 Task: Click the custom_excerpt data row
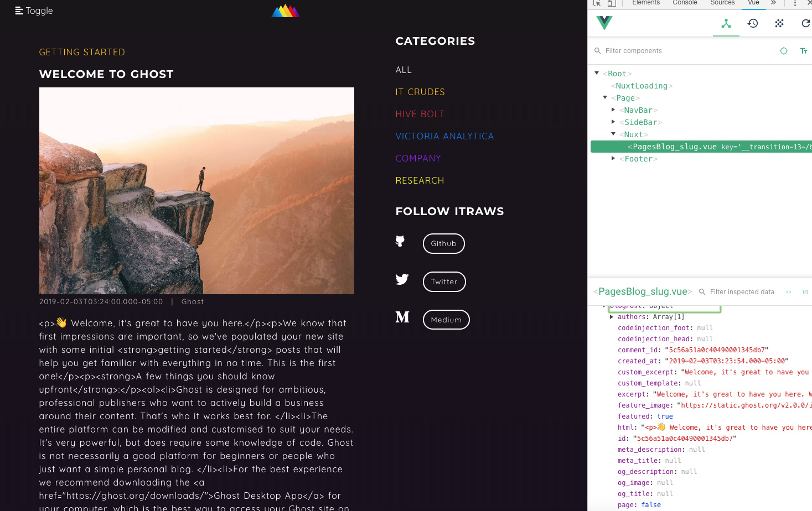715,372
